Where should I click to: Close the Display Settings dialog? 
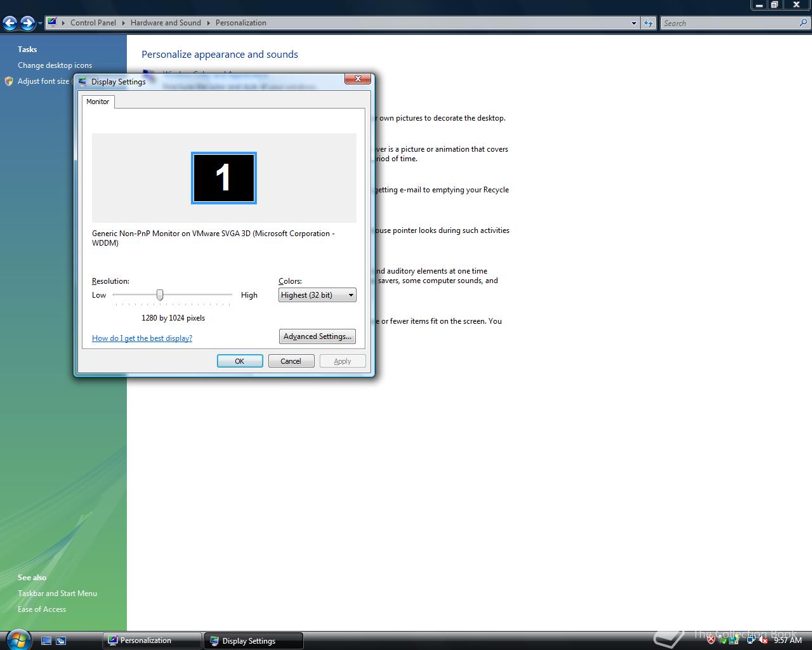358,79
